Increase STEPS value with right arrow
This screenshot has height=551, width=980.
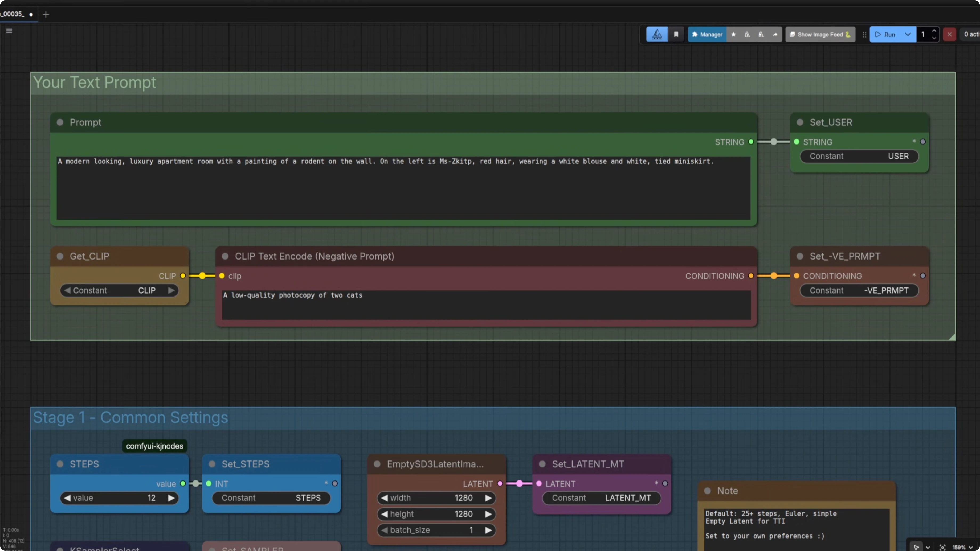171,498
